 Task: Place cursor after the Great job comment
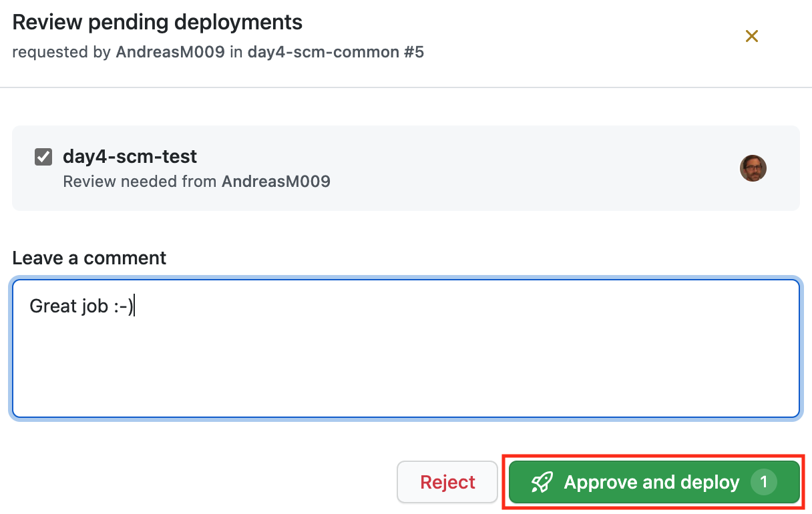pyautogui.click(x=136, y=306)
